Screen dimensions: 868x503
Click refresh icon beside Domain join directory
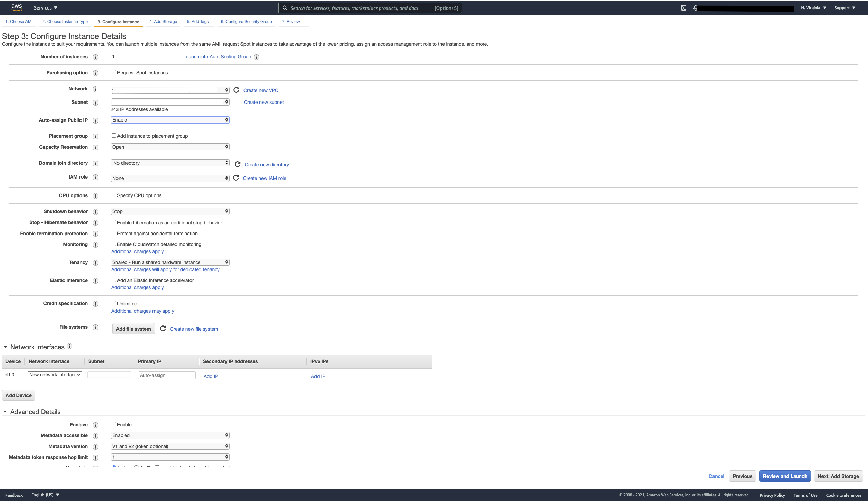coord(238,164)
